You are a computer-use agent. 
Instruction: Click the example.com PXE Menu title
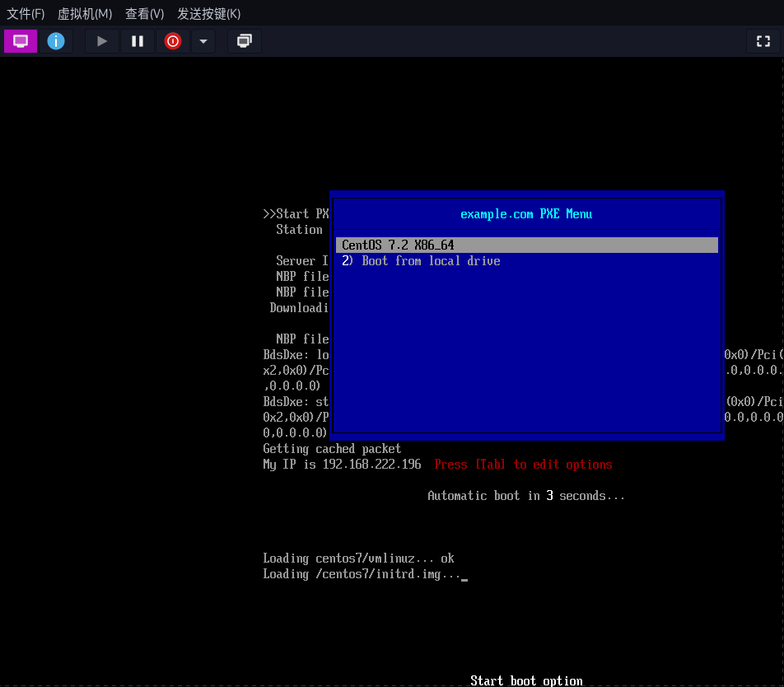(x=526, y=214)
